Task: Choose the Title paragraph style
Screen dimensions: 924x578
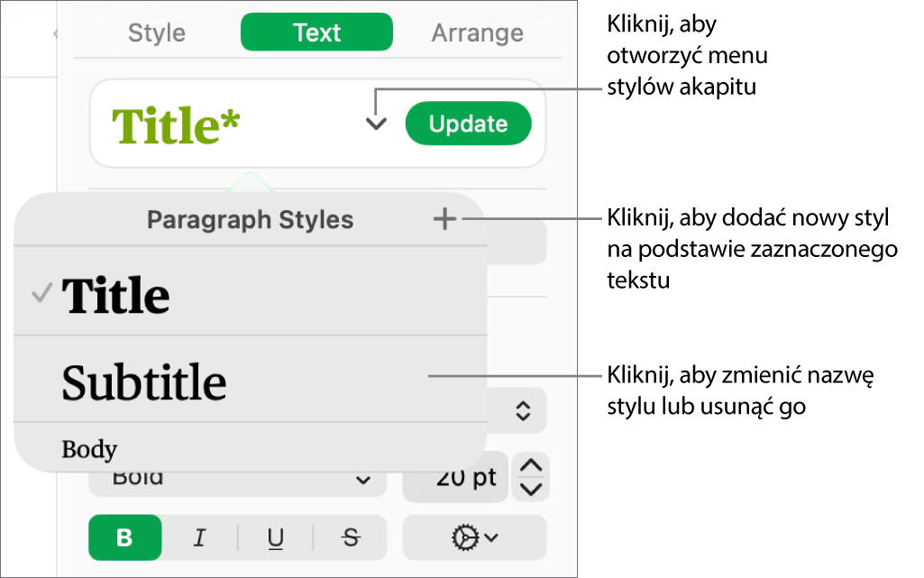Action: (251, 292)
